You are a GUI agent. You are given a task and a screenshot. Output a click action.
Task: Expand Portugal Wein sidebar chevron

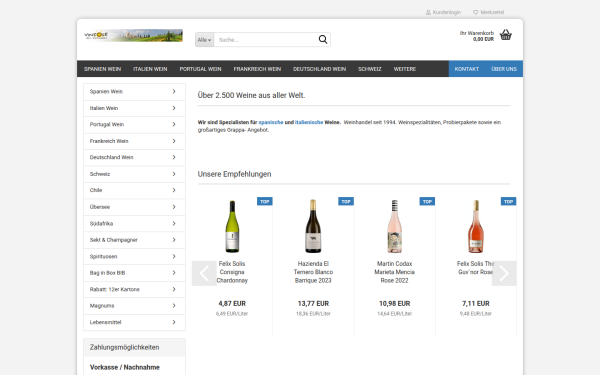click(174, 124)
